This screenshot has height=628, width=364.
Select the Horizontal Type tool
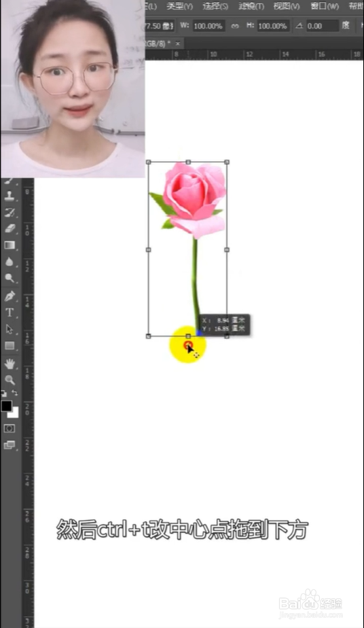pos(10,313)
